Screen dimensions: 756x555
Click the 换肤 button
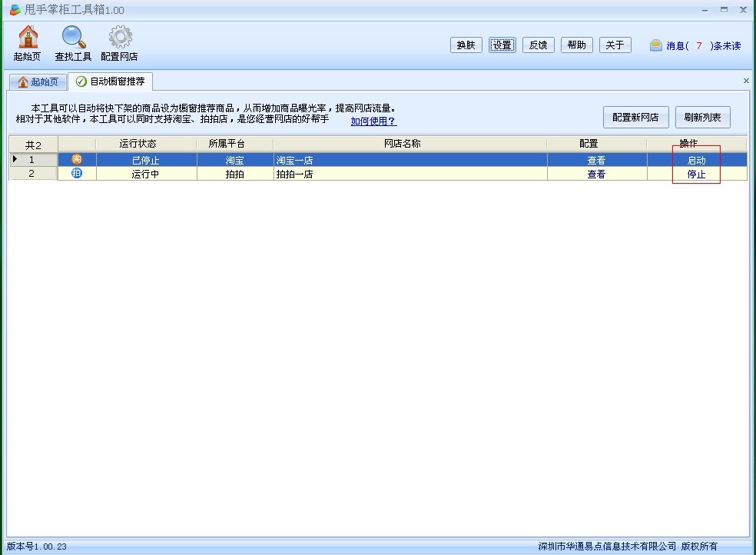(x=466, y=45)
